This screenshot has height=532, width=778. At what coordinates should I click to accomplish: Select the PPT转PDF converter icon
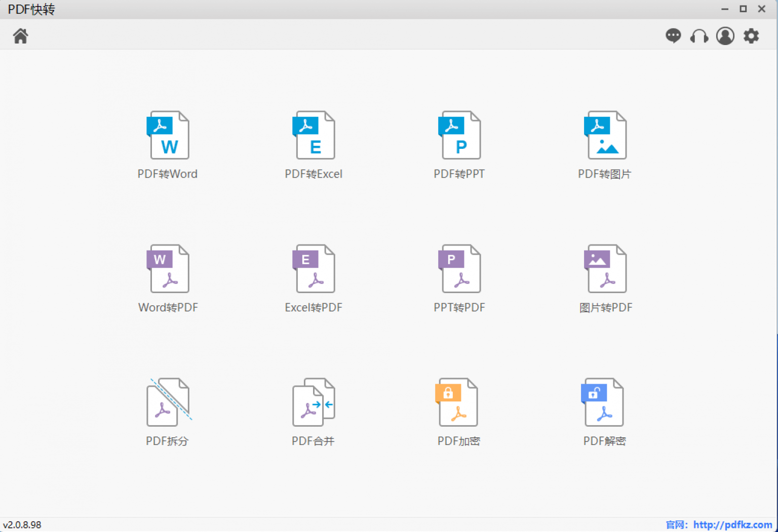coord(459,269)
